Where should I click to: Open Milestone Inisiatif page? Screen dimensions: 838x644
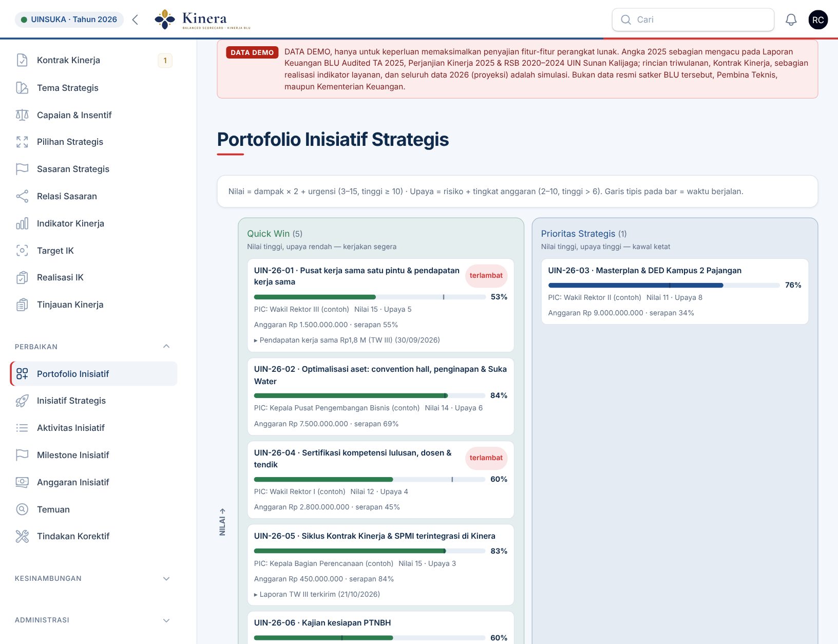coord(73,455)
